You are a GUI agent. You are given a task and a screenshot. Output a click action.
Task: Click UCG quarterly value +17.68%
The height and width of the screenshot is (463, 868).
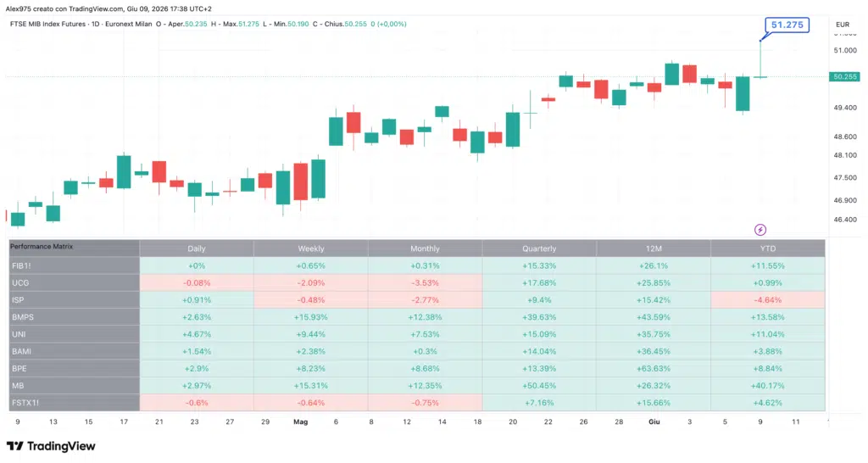tap(539, 283)
